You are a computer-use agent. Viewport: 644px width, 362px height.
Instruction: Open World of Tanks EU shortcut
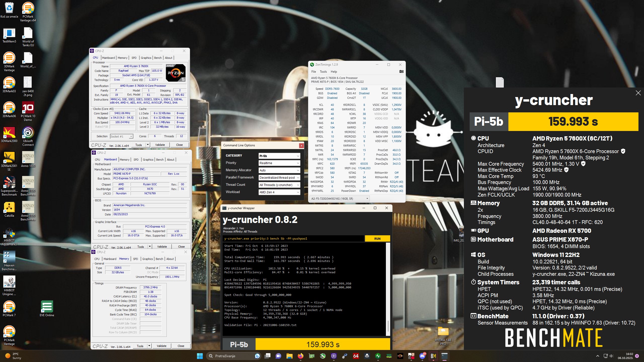(x=28, y=37)
